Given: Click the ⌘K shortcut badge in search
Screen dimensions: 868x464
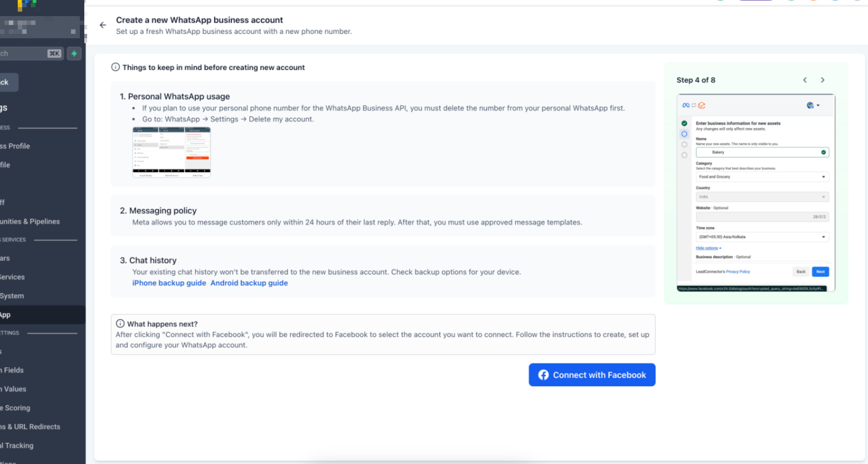Looking at the screenshot, I should coord(54,53).
